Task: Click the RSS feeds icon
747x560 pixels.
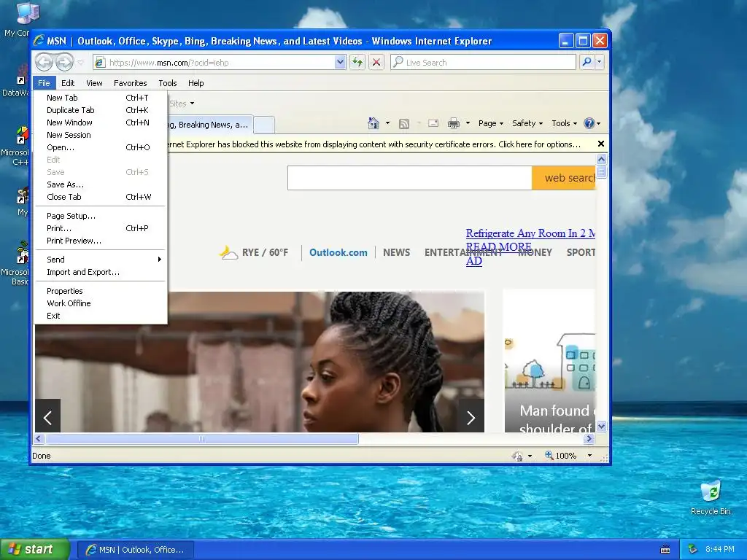Action: (404, 124)
